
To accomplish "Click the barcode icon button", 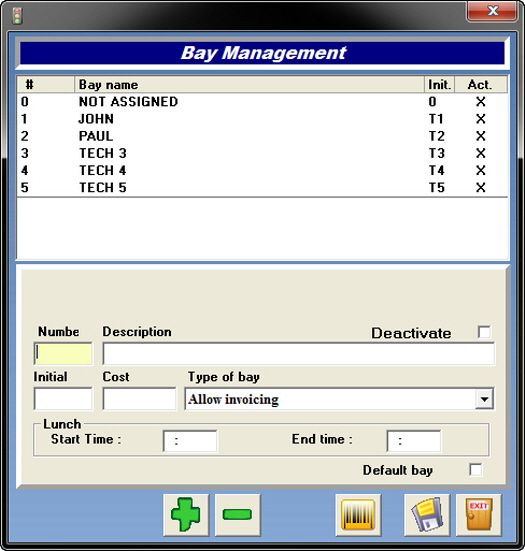I will 358,514.
